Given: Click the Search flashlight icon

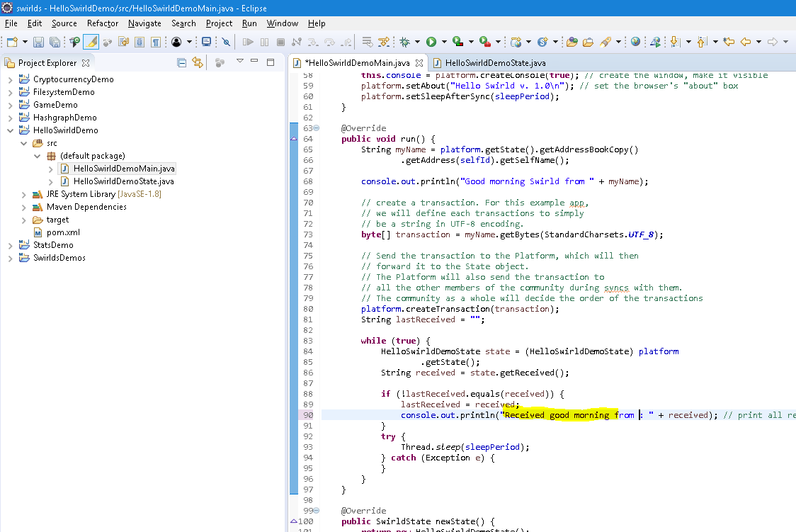Looking at the screenshot, I should tap(605, 42).
